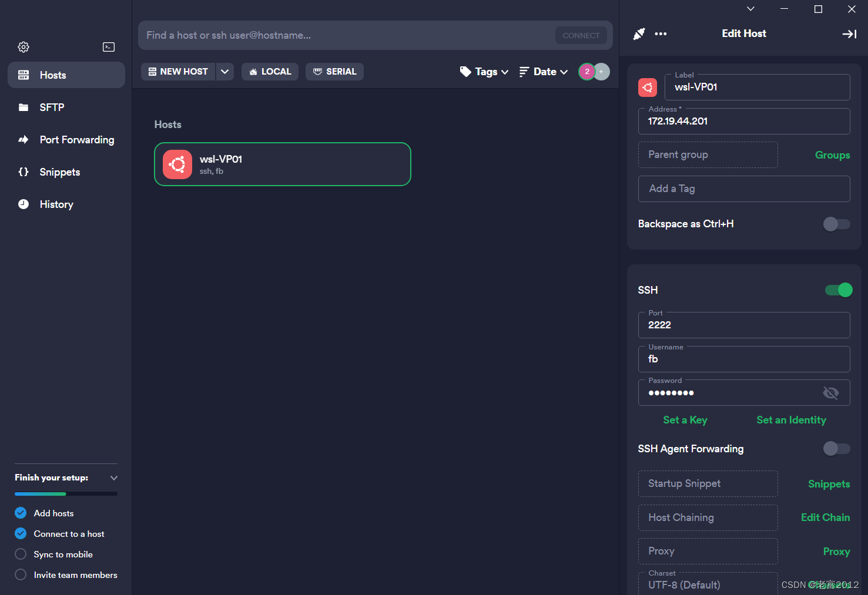Open the Date sort dropdown
Viewport: 868px width, 595px height.
tap(544, 72)
